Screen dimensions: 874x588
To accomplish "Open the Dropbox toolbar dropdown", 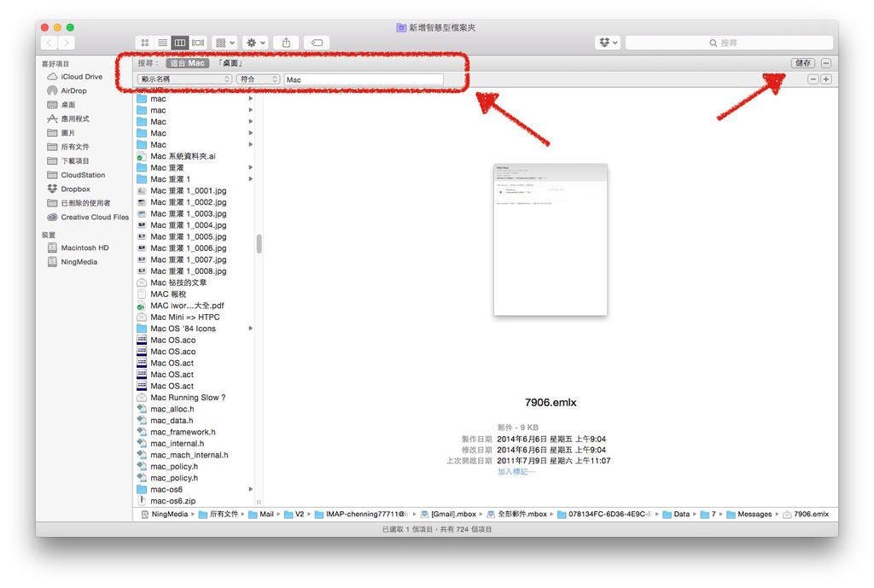I will click(x=608, y=43).
